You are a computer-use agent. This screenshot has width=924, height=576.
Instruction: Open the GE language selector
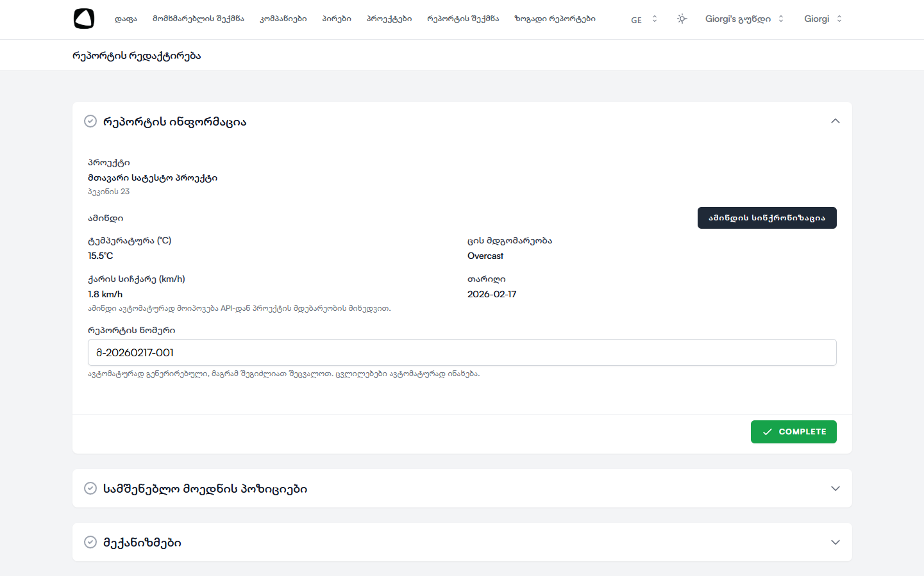click(x=644, y=19)
